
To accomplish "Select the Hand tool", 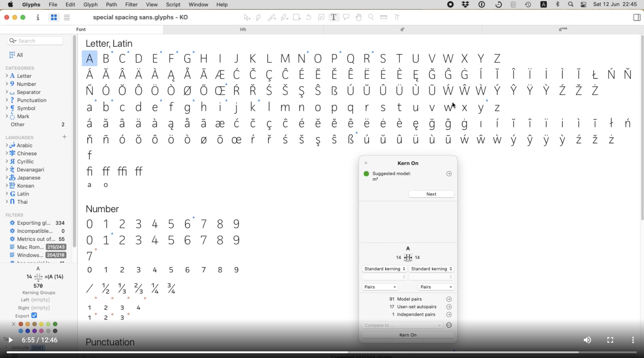I will [359, 17].
